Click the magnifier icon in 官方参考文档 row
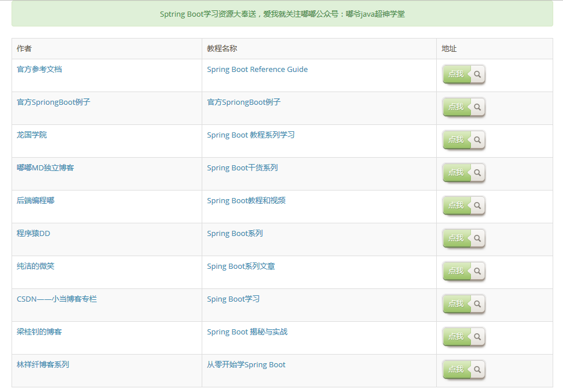 click(477, 74)
